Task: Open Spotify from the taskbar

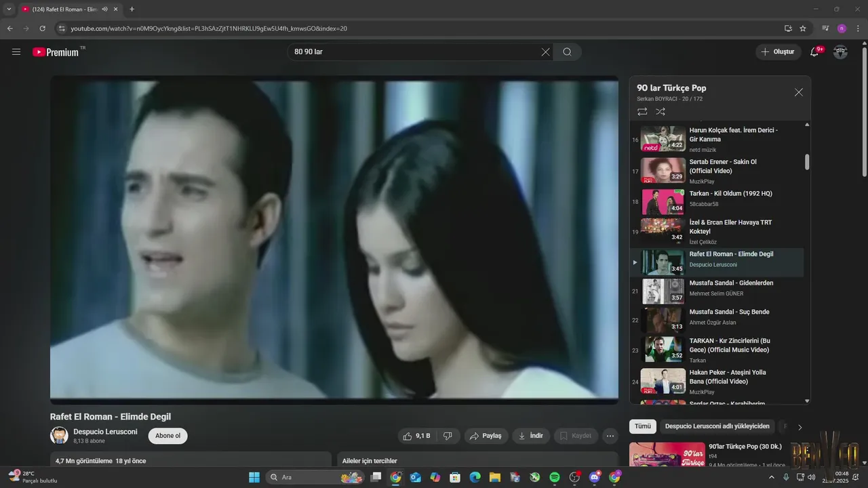Action: click(x=555, y=477)
